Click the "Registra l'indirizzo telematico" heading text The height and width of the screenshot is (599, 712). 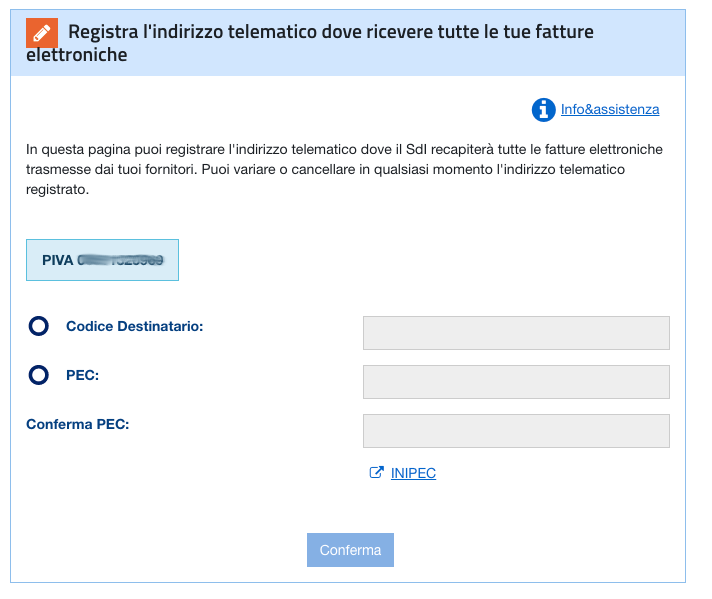pos(191,32)
